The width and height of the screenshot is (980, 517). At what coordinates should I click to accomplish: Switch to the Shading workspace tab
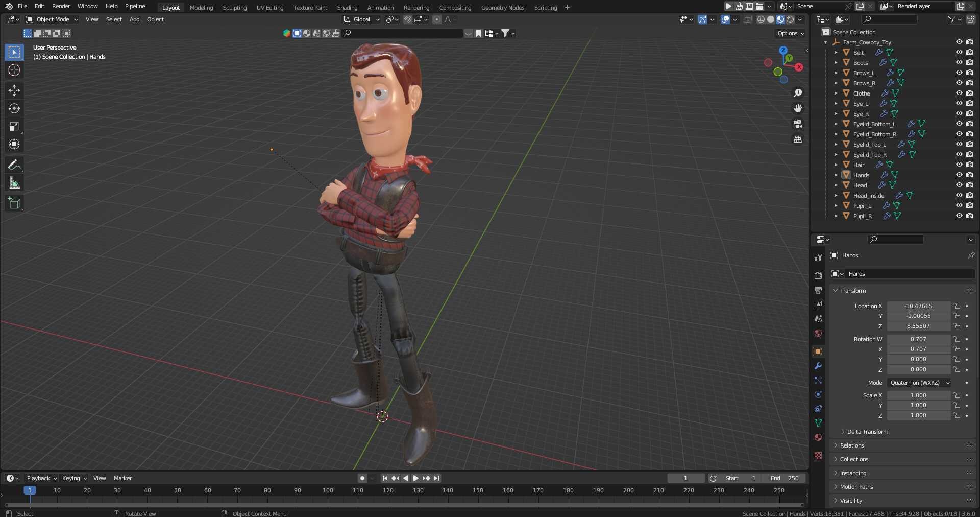point(347,8)
